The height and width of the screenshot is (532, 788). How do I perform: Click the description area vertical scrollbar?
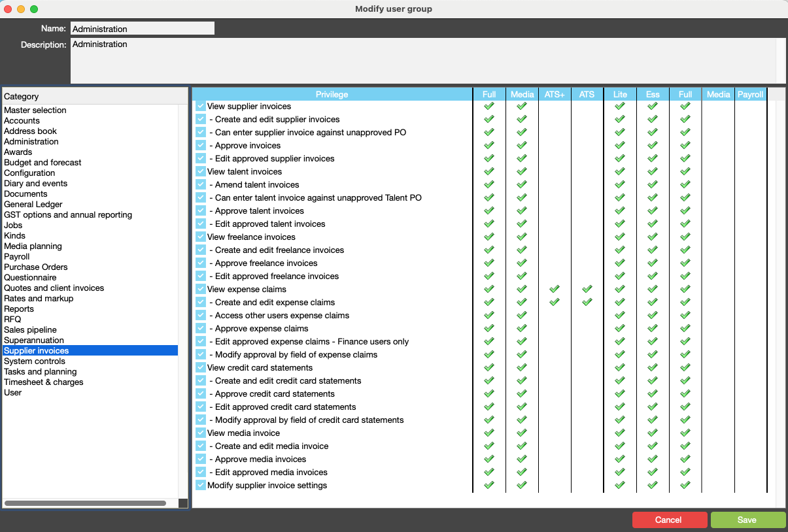click(781, 60)
